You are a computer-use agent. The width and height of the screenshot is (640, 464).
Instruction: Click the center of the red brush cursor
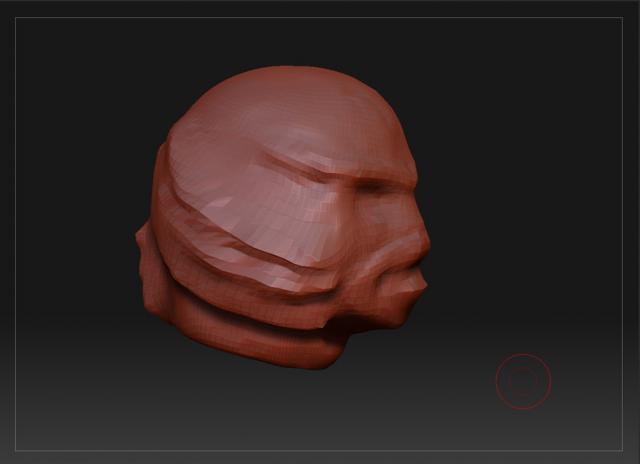523,381
